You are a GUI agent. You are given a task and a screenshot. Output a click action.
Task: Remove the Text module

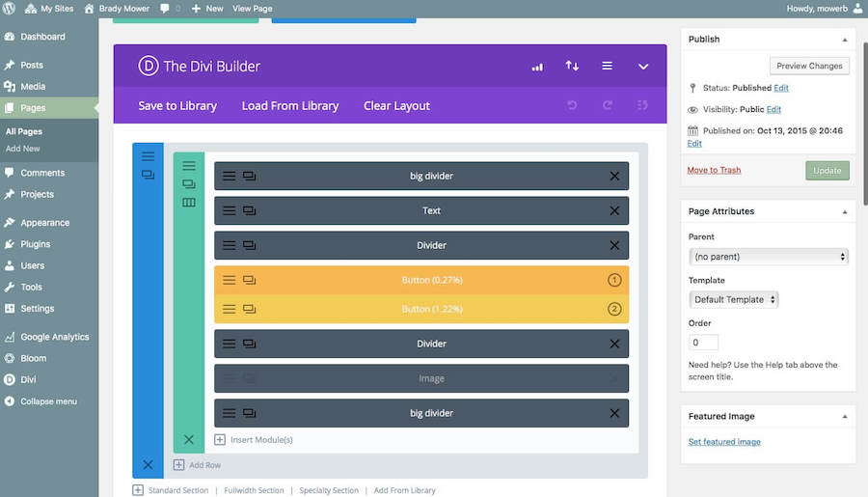point(614,210)
